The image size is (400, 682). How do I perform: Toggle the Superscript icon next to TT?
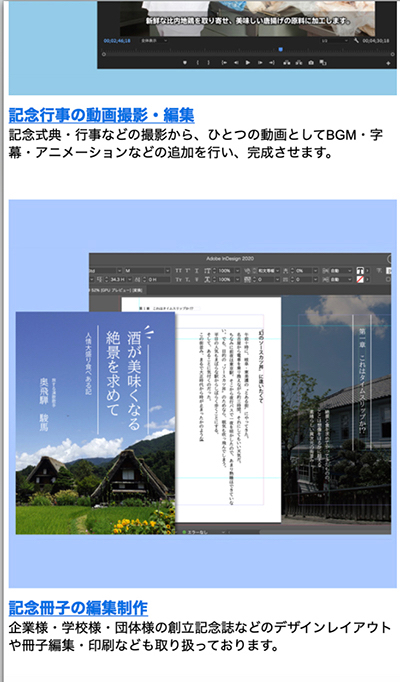tap(187, 271)
